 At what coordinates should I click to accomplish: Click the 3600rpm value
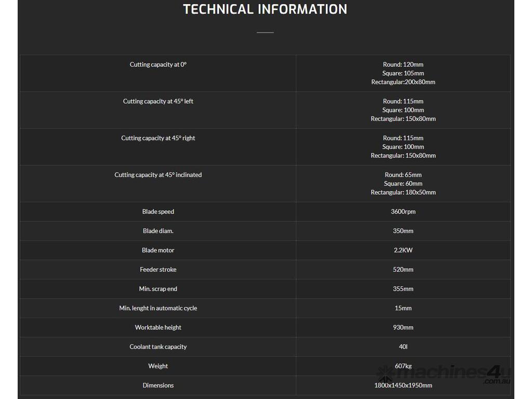[x=403, y=212]
